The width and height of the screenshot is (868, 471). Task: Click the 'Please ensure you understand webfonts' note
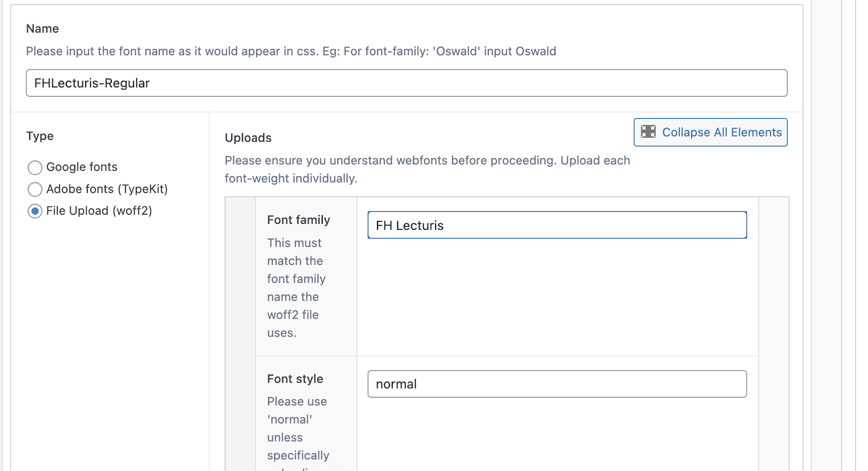tap(427, 169)
